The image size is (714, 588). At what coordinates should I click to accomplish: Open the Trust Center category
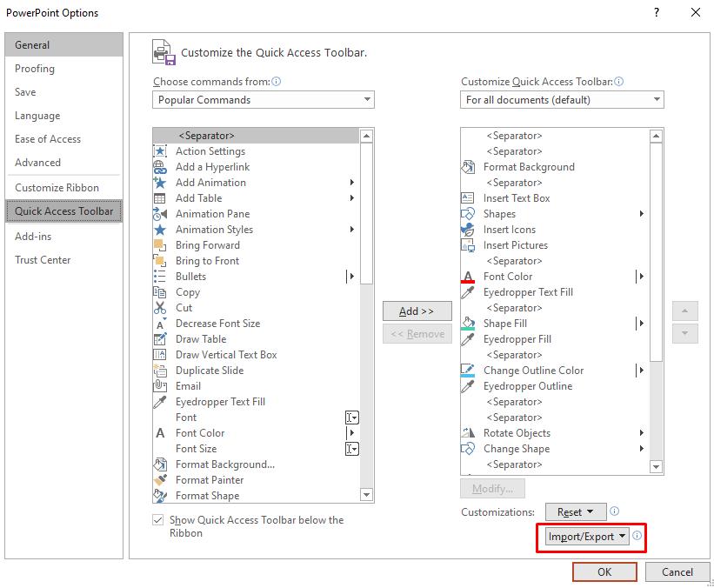(x=63, y=260)
